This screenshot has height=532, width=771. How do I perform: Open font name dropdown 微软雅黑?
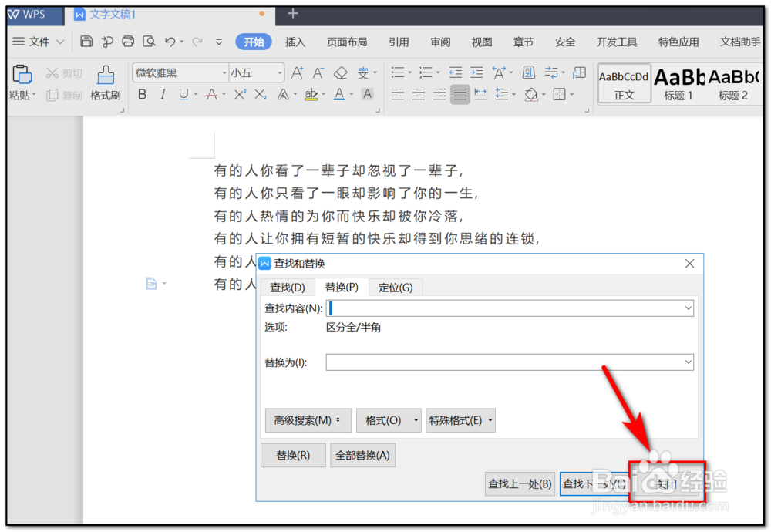pos(224,73)
